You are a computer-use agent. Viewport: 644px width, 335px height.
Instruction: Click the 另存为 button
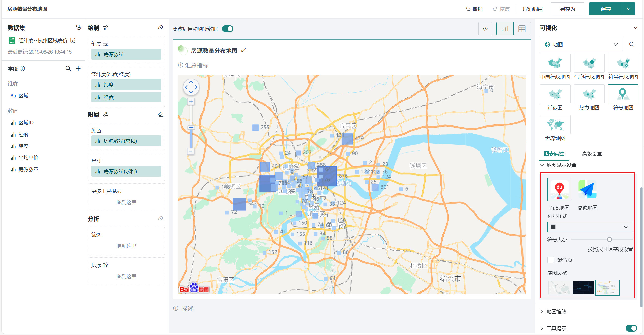coord(567,9)
